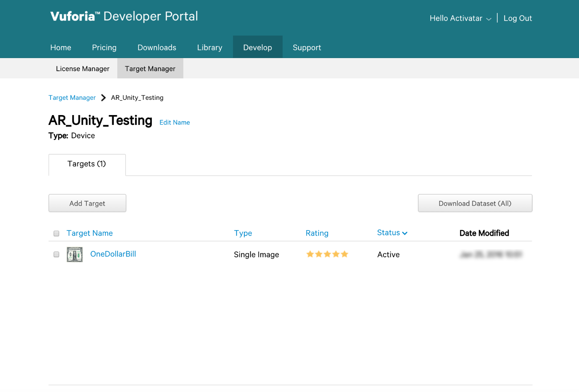
Task: Click Log Out in the header
Action: (517, 19)
